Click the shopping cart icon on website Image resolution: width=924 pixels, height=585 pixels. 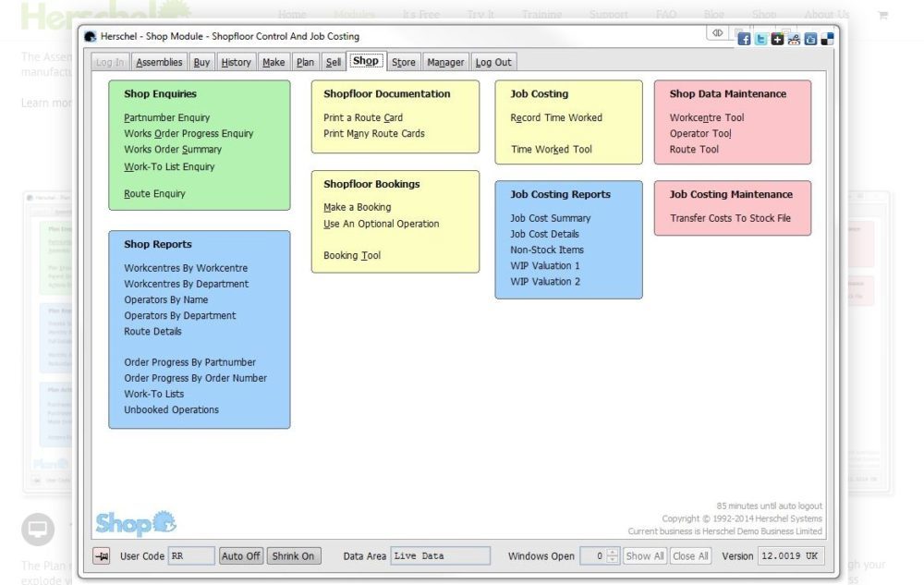(x=882, y=15)
